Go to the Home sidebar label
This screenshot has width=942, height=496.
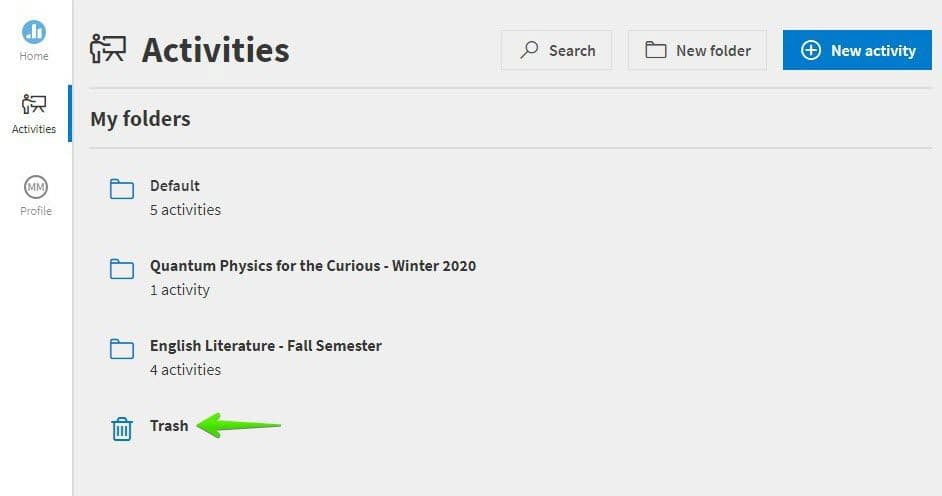click(x=34, y=56)
